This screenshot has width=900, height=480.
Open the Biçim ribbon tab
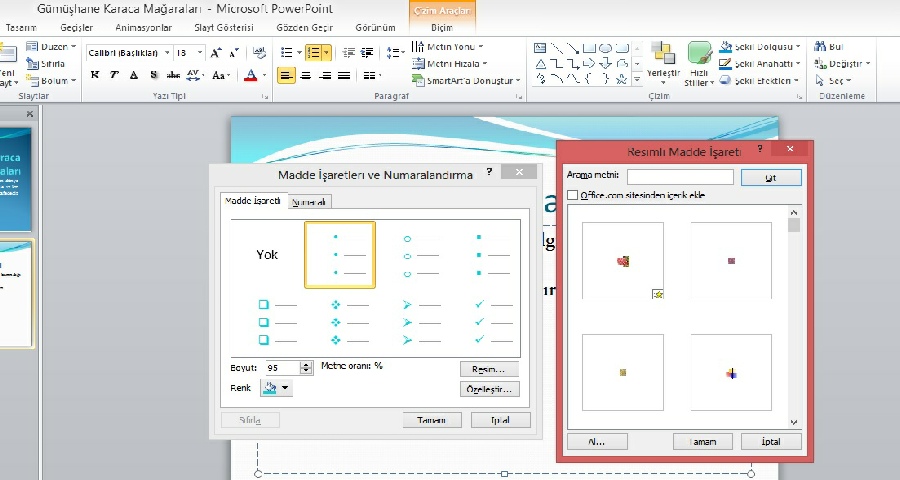[x=441, y=28]
